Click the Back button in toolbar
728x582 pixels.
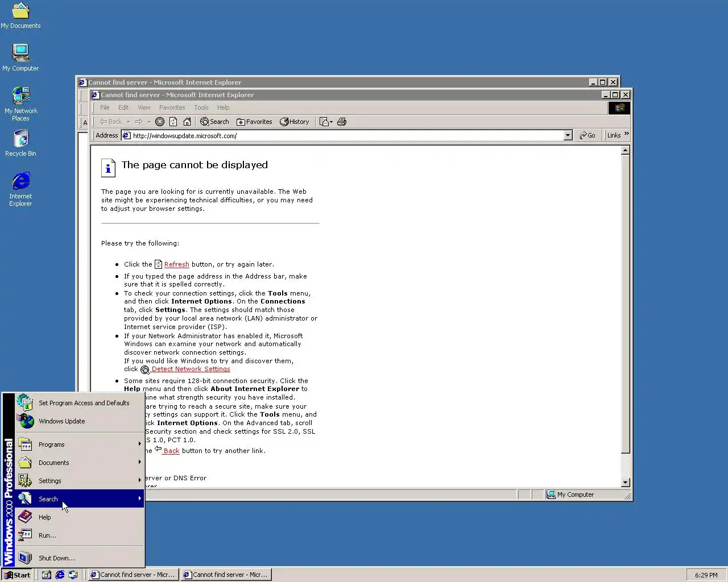tap(111, 122)
